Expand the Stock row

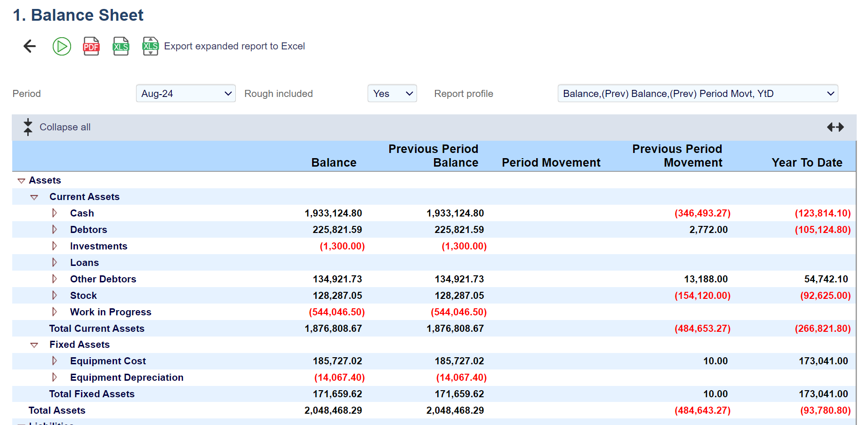(55, 296)
